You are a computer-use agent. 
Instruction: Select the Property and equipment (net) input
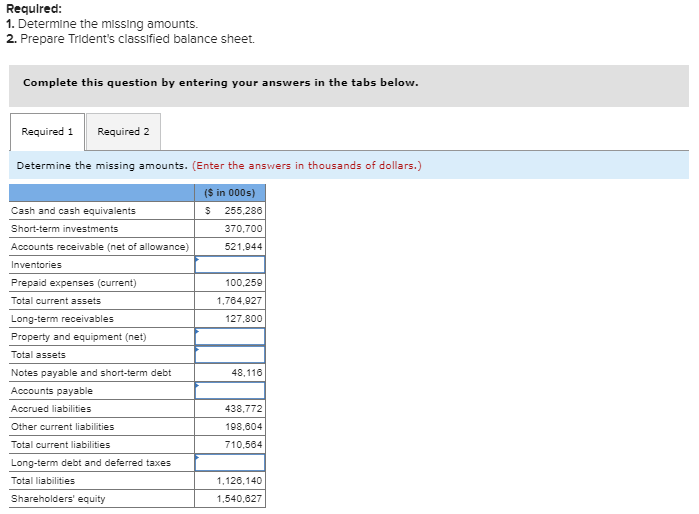[230, 337]
